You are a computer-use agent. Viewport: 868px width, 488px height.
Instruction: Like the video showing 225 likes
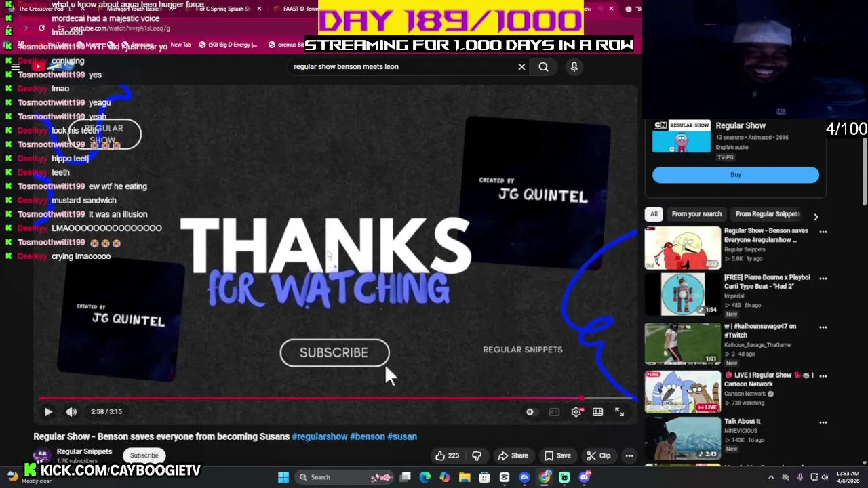446,455
